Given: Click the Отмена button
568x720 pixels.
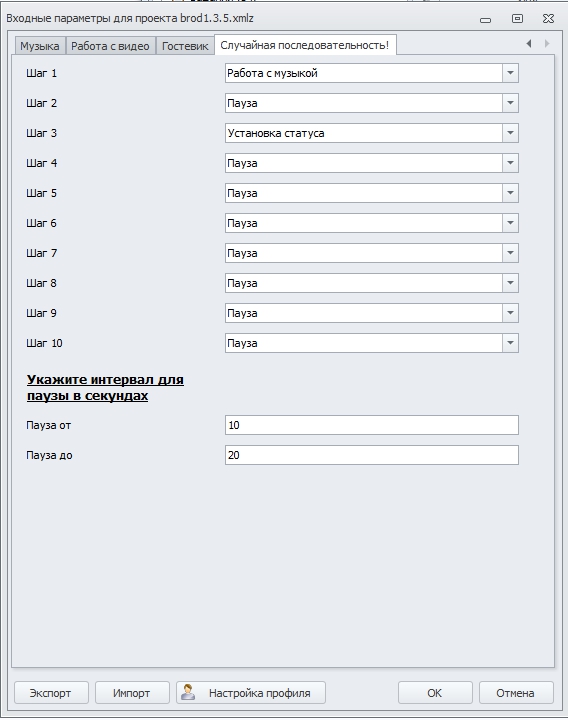Looking at the screenshot, I should click(x=516, y=692).
